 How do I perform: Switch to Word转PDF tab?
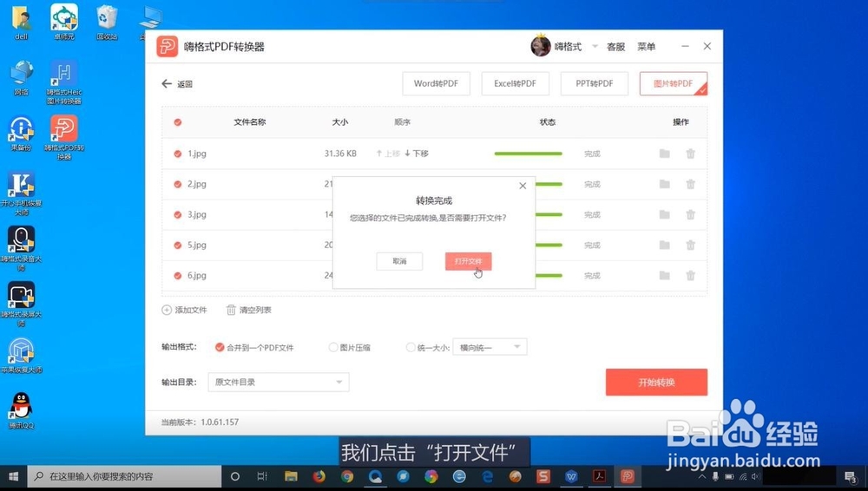[x=437, y=83]
